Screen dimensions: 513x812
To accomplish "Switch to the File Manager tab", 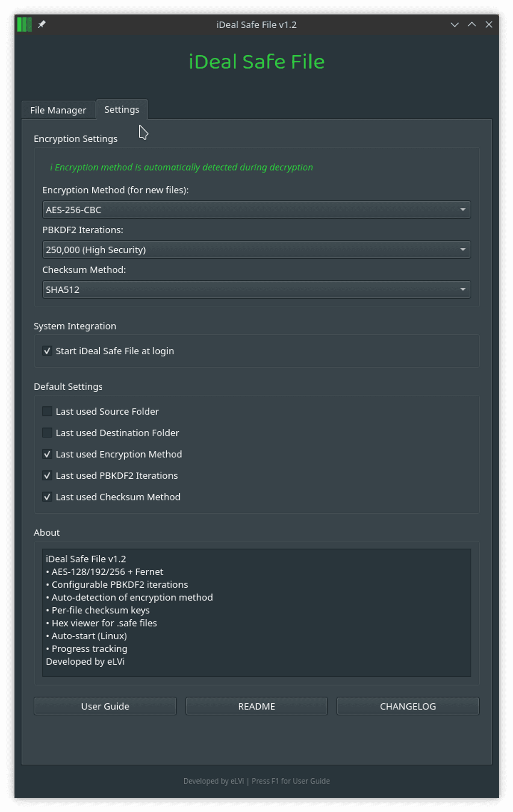I will tap(58, 110).
